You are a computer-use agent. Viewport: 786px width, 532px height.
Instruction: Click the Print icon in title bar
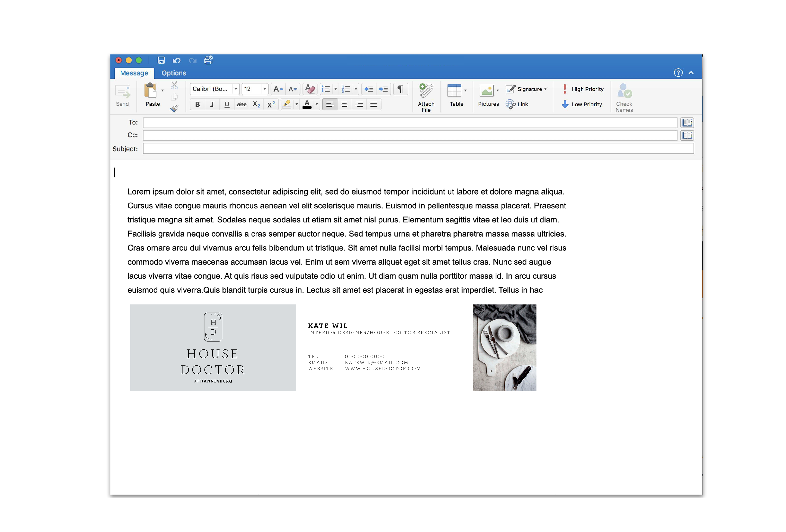pyautogui.click(x=208, y=60)
